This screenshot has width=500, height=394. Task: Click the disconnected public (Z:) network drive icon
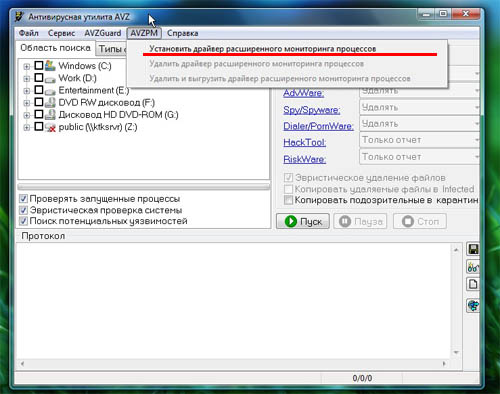50,127
